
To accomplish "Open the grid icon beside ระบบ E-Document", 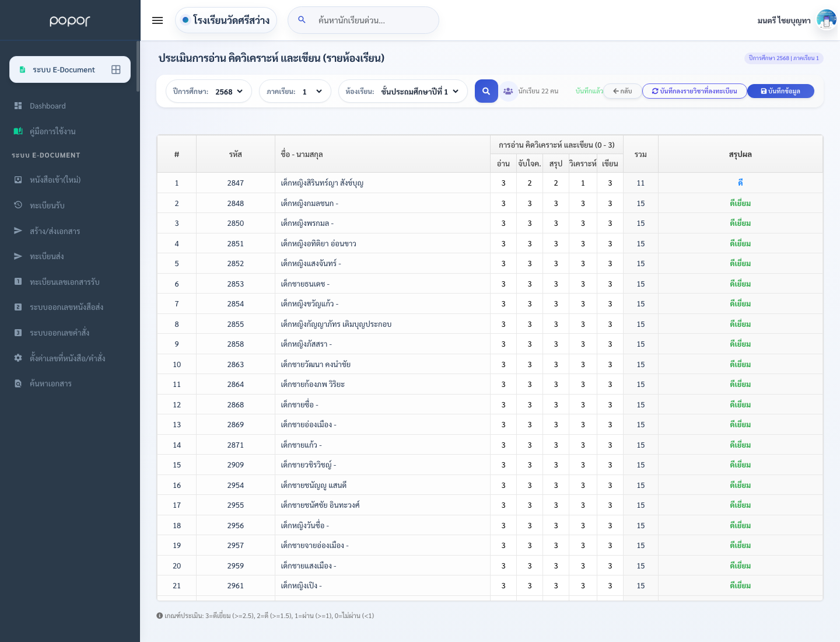I will [116, 69].
